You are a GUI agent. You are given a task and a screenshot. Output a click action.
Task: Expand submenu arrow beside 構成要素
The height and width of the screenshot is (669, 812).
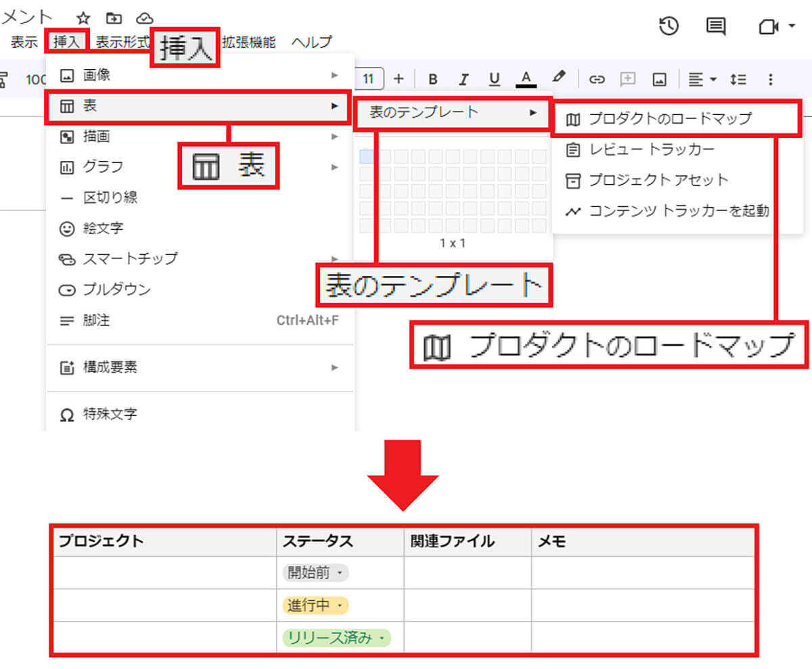coord(334,368)
